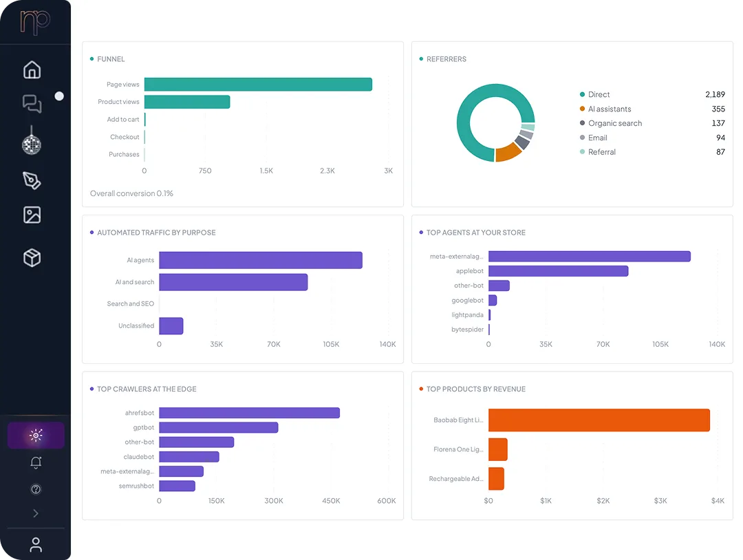Click the Page views funnel bar
The width and height of the screenshot is (743, 560).
tap(258, 85)
